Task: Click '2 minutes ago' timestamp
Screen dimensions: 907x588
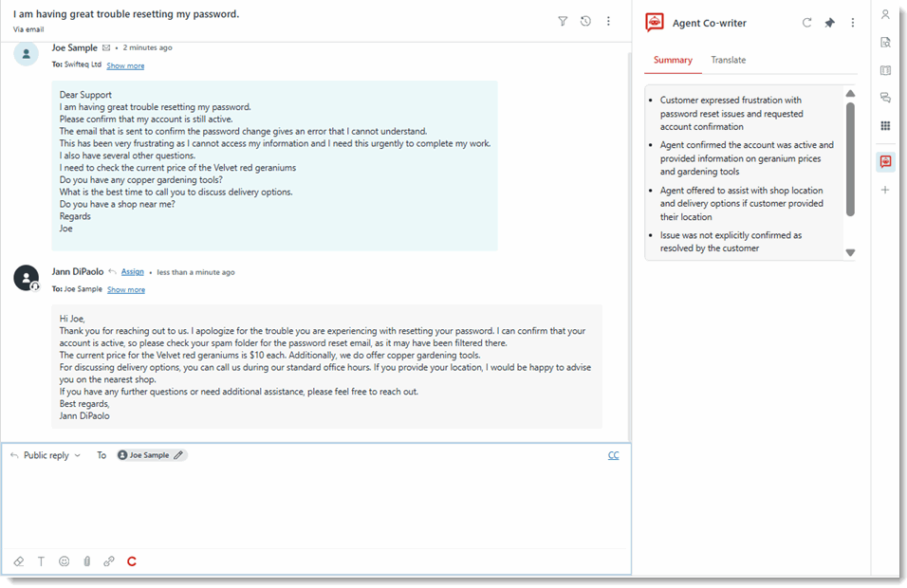Action: click(x=147, y=48)
